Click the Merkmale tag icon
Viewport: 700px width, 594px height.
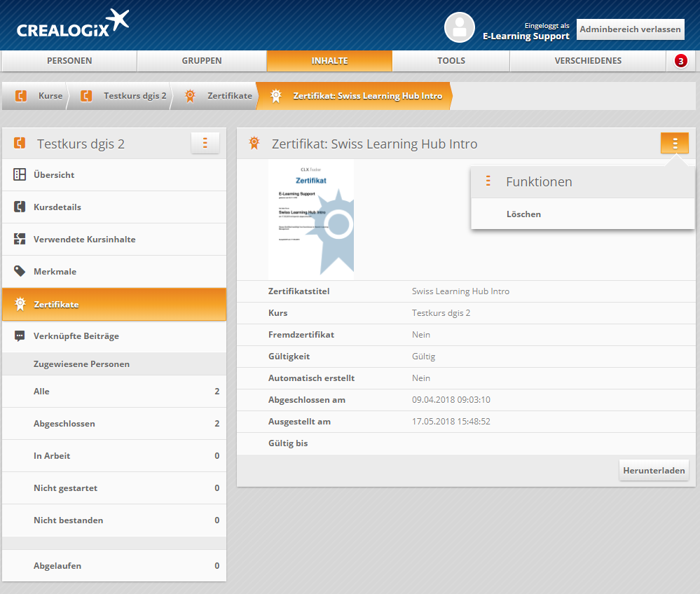click(20, 271)
